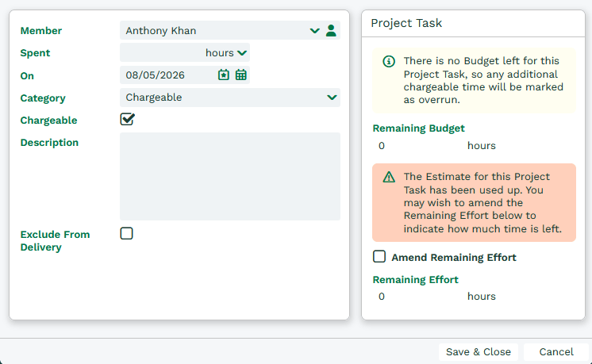Viewport: 592px width, 364px height.
Task: Click the hours unit under Remaining Effort
Action: coord(482,296)
